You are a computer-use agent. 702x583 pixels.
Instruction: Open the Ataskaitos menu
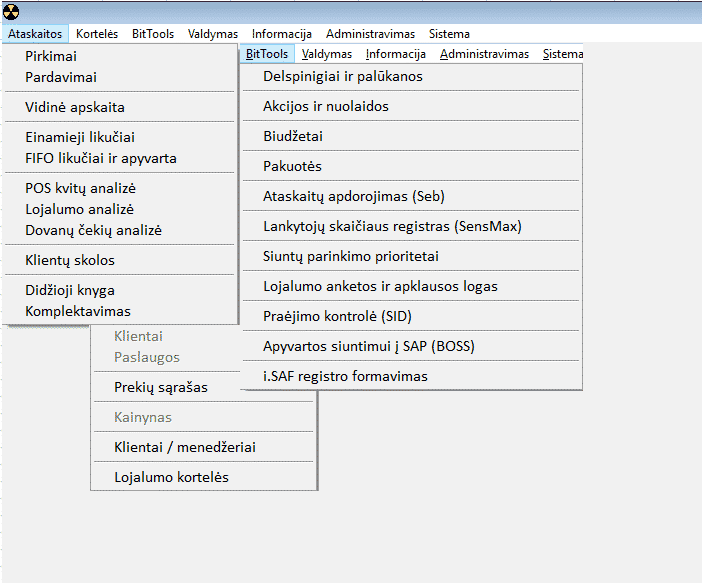coord(34,34)
